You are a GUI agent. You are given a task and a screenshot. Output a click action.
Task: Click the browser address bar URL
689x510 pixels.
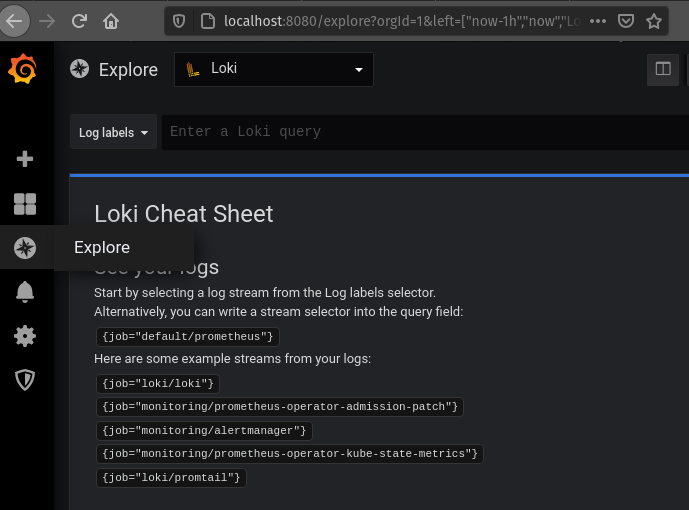tap(402, 21)
